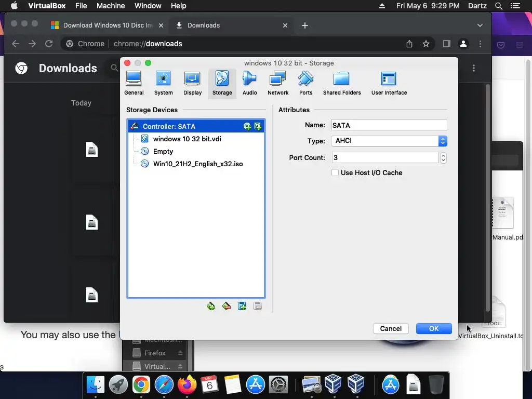
Task: Add a new storage controller
Action: [x=211, y=307]
